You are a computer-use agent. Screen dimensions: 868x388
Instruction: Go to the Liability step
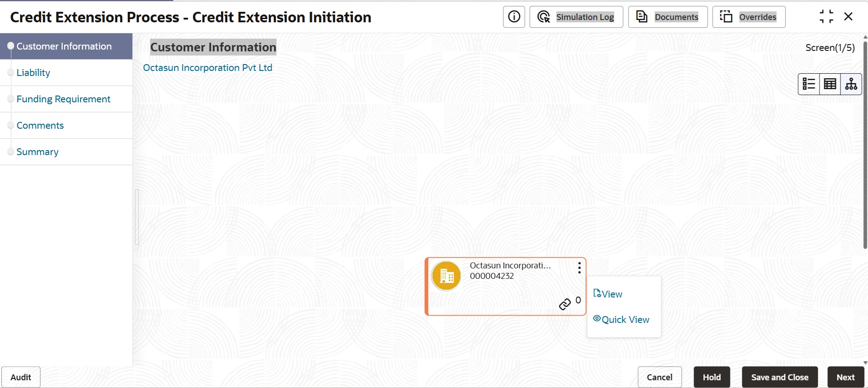click(66, 73)
